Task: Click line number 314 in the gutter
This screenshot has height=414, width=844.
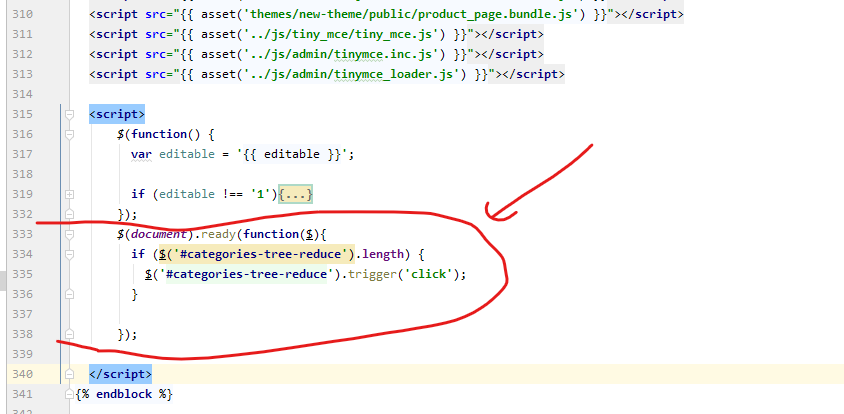Action: coord(22,94)
